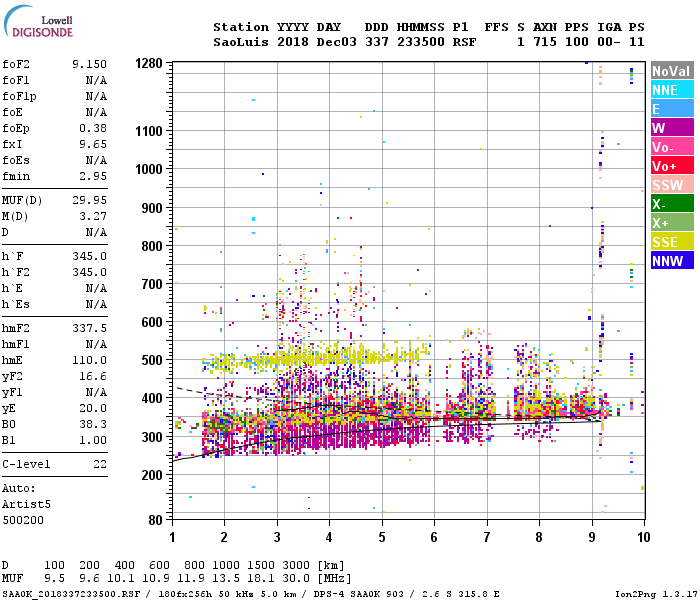700x600 pixels.
Task: Click the 10 MHz frequency axis label
Action: click(x=643, y=537)
